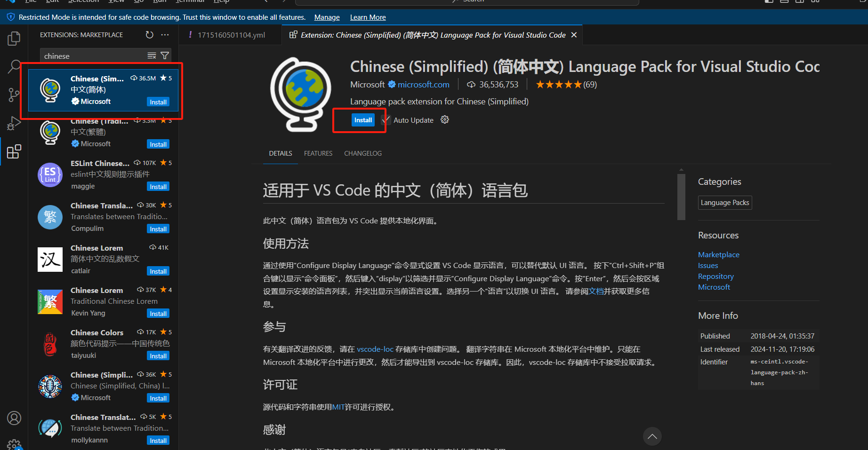Click the ms-ceintl.vscode-language-pack-zh-hans identifier

[780, 372]
